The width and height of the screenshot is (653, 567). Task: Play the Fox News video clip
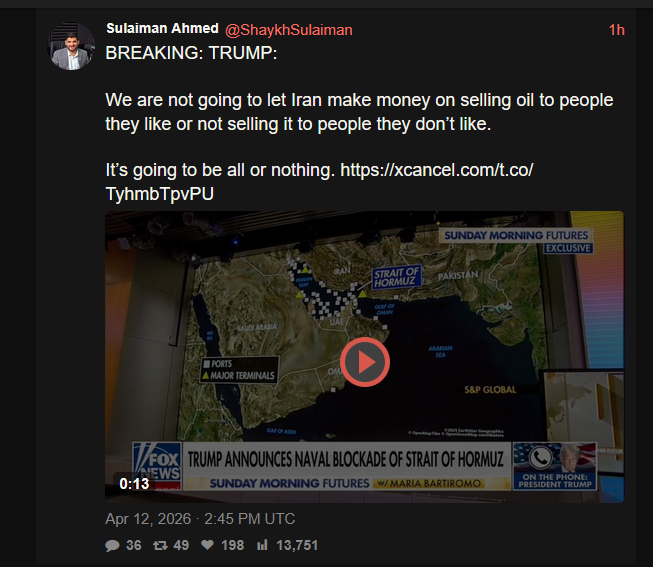(365, 362)
